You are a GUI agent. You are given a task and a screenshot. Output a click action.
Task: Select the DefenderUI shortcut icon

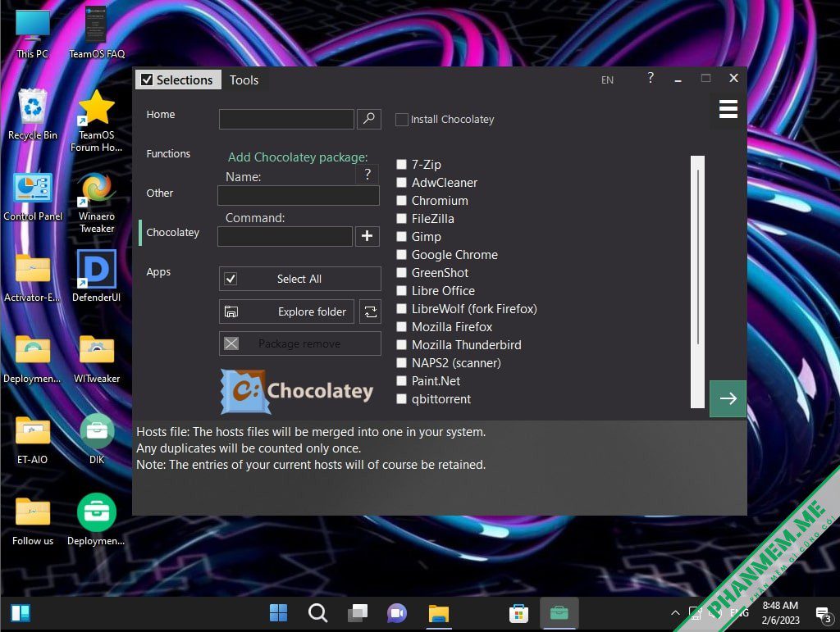97,276
